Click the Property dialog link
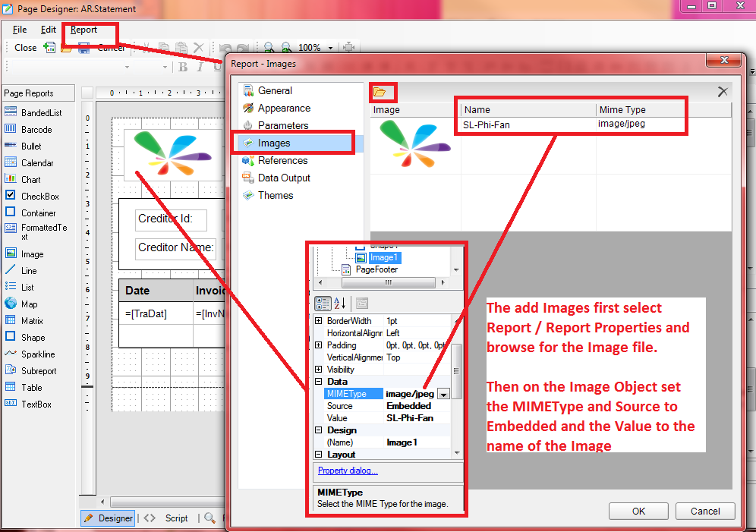Screen dimensions: 756x532 [348, 471]
